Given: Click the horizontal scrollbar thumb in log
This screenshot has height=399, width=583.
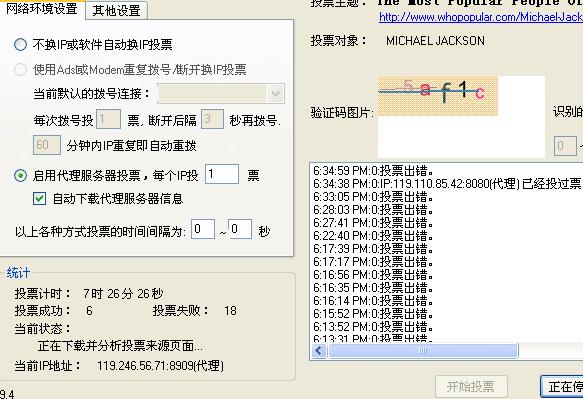Looking at the screenshot, I should [423, 350].
